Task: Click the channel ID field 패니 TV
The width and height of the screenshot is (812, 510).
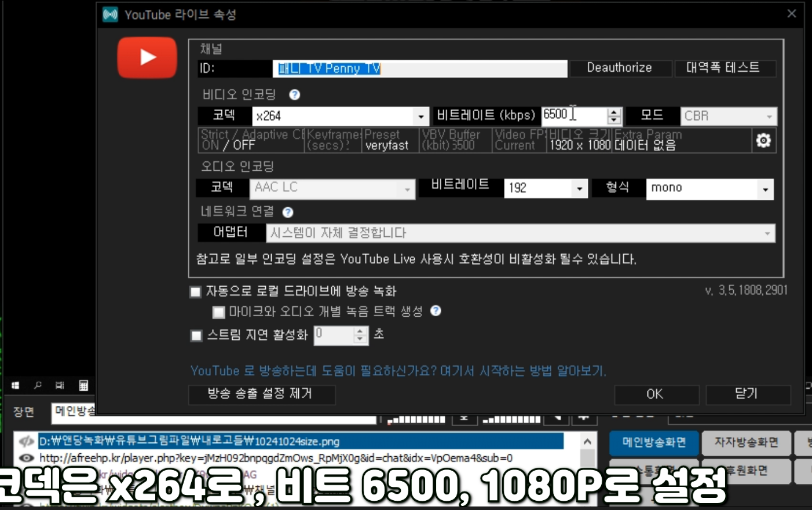Action: point(420,69)
